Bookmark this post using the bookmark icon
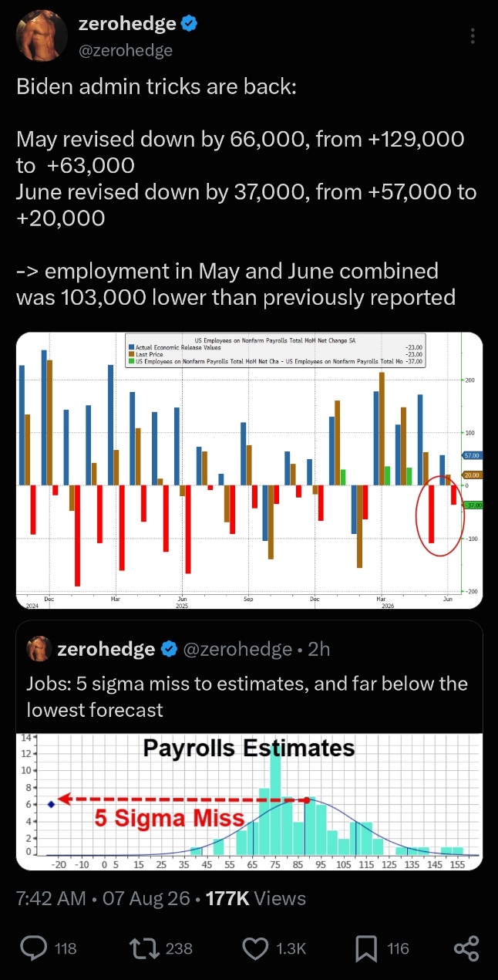This screenshot has width=498, height=980. [x=365, y=948]
